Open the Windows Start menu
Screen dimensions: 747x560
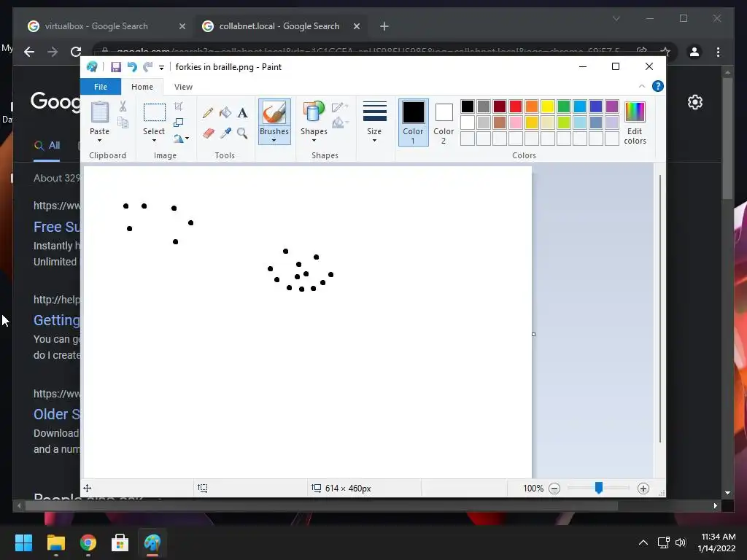[x=23, y=542]
